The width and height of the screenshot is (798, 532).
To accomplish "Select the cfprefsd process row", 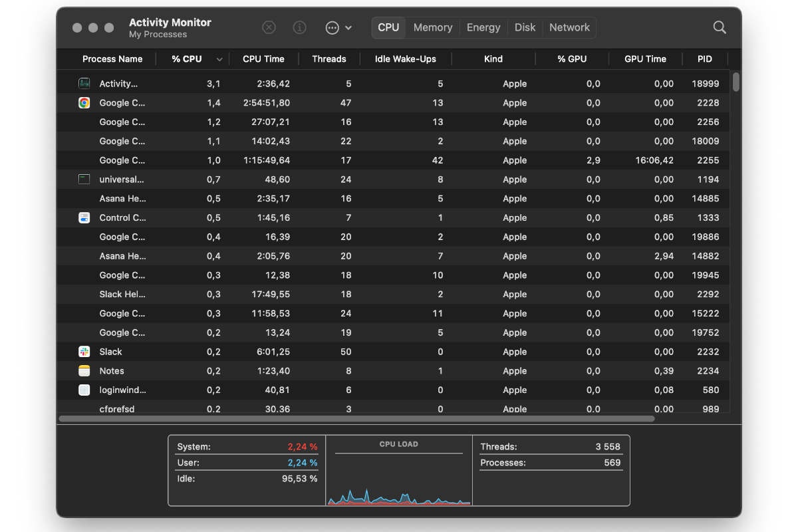I will (x=393, y=408).
